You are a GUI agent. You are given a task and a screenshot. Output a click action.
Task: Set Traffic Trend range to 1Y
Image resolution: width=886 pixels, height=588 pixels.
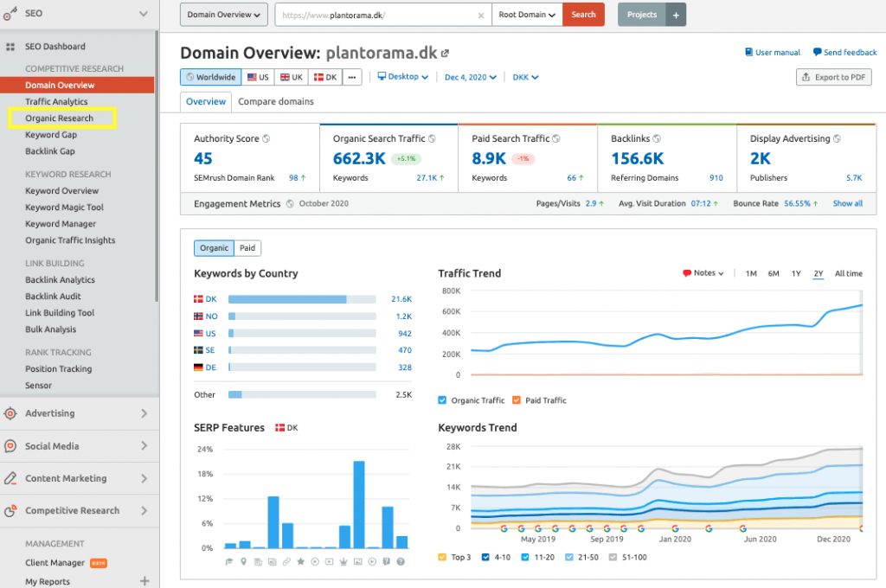coord(796,273)
